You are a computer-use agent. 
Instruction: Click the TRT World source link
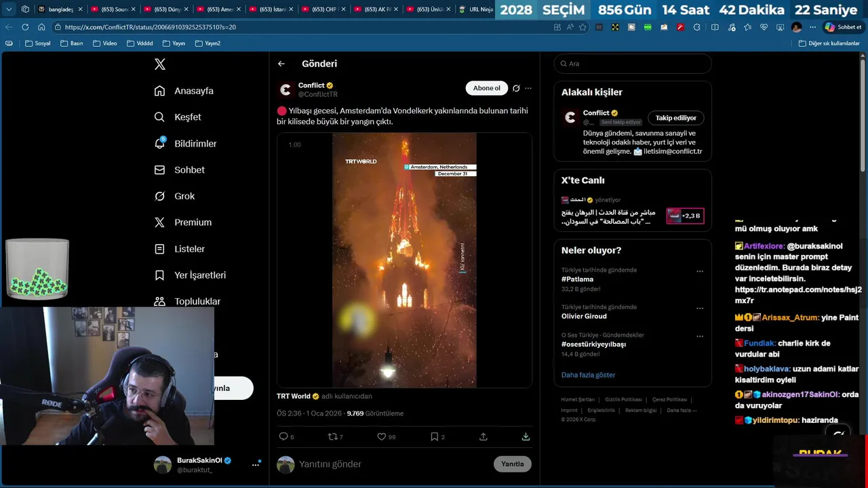click(294, 396)
